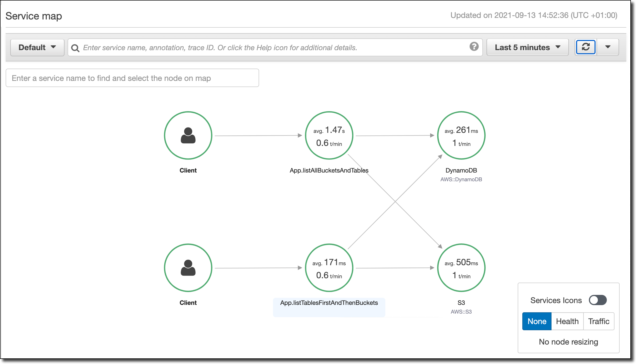Select the App.listAllBucketsAndTables node circle

point(329,135)
